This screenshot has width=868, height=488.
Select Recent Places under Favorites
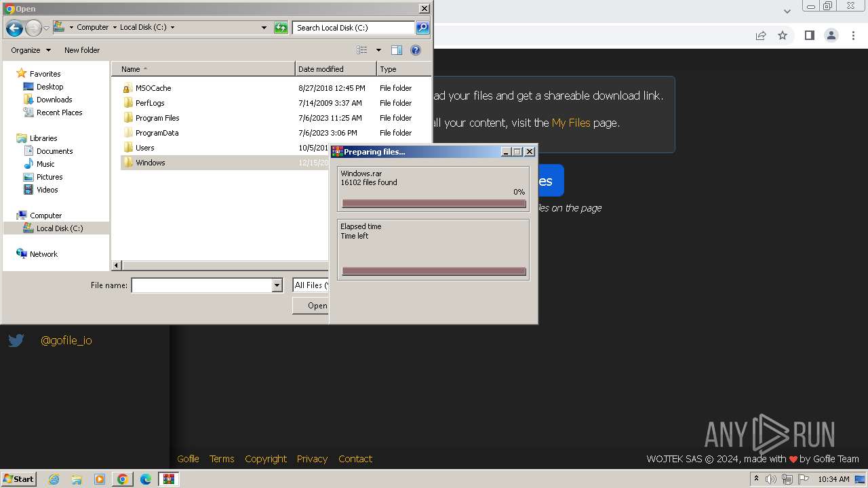[x=60, y=113]
